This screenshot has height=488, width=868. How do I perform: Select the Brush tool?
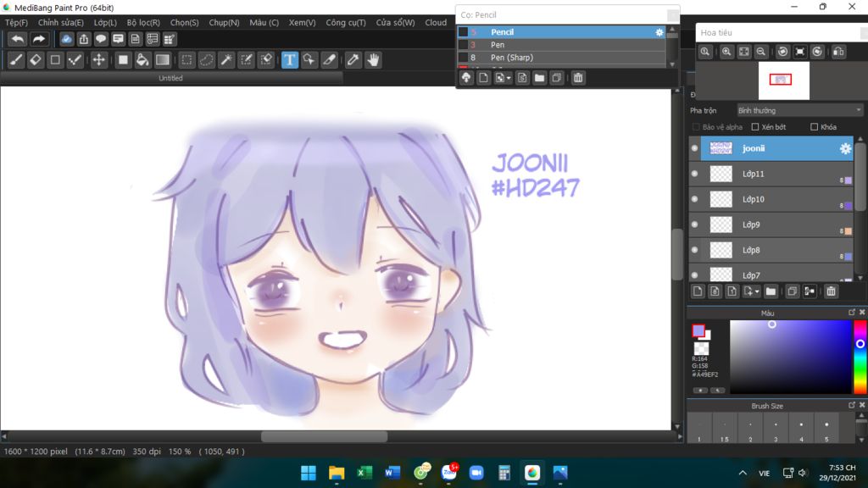click(16, 60)
